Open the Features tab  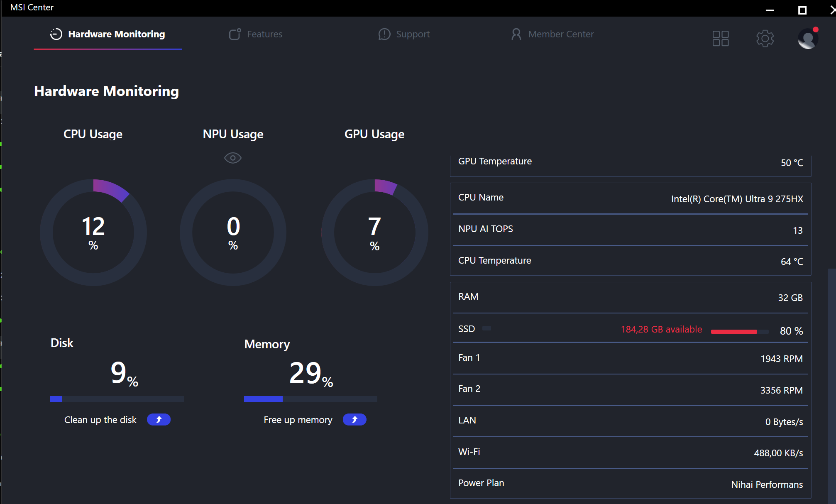click(x=256, y=34)
